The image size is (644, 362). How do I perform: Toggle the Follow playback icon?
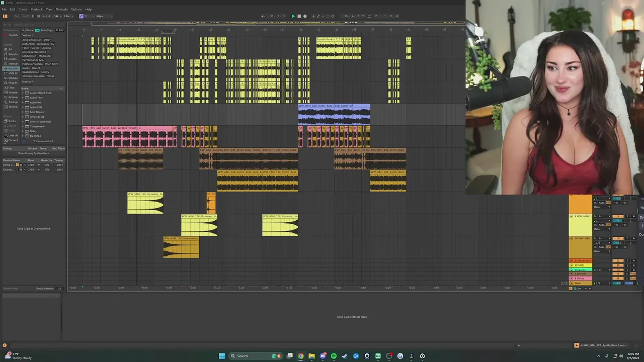[x=263, y=16]
